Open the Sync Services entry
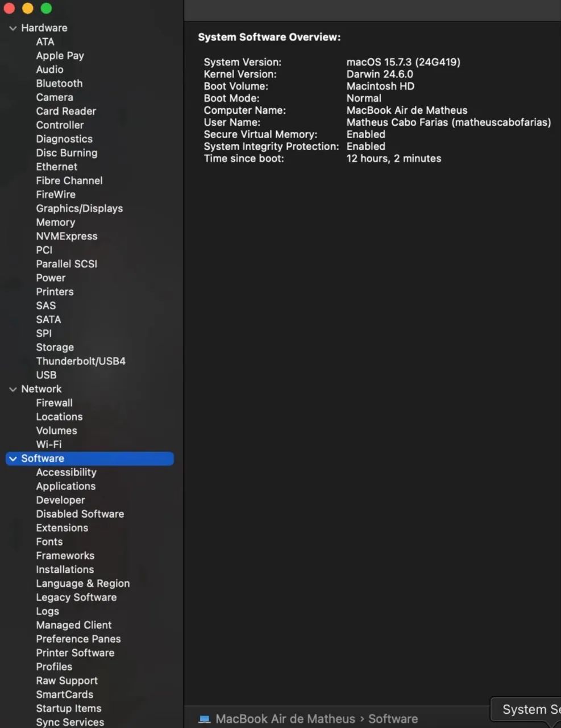The image size is (561, 728). point(70,722)
